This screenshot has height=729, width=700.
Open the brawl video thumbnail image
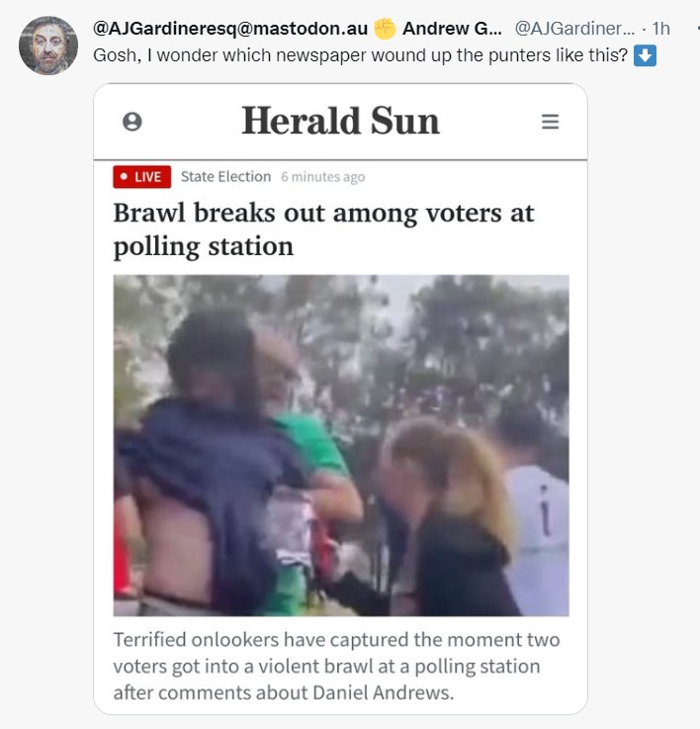341,445
